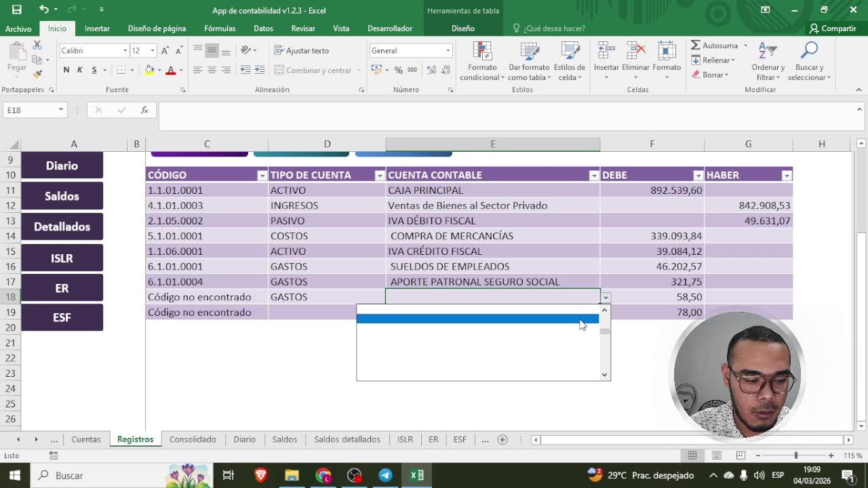Switch to Diseño table tools tab

pos(463,28)
